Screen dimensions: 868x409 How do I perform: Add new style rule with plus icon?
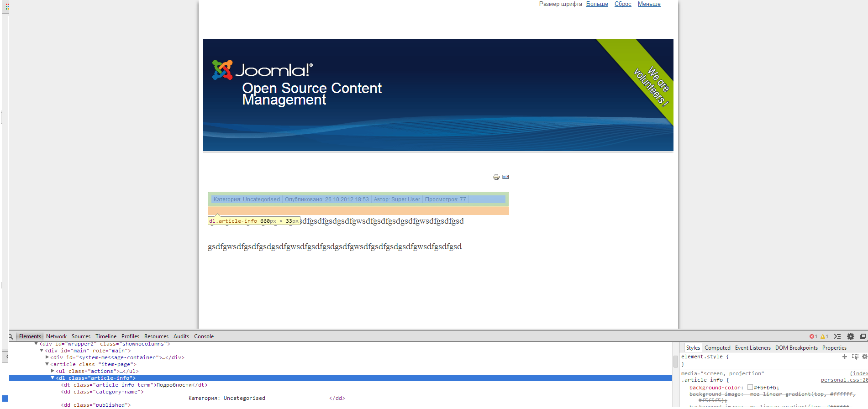845,357
